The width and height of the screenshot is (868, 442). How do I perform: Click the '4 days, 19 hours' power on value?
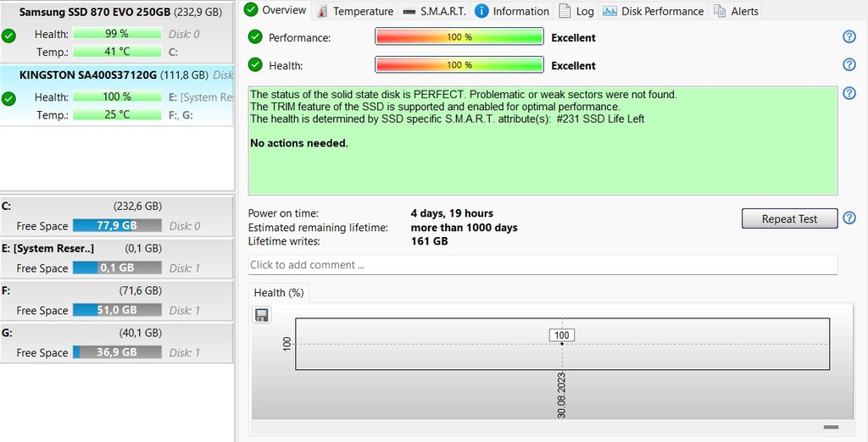452,213
